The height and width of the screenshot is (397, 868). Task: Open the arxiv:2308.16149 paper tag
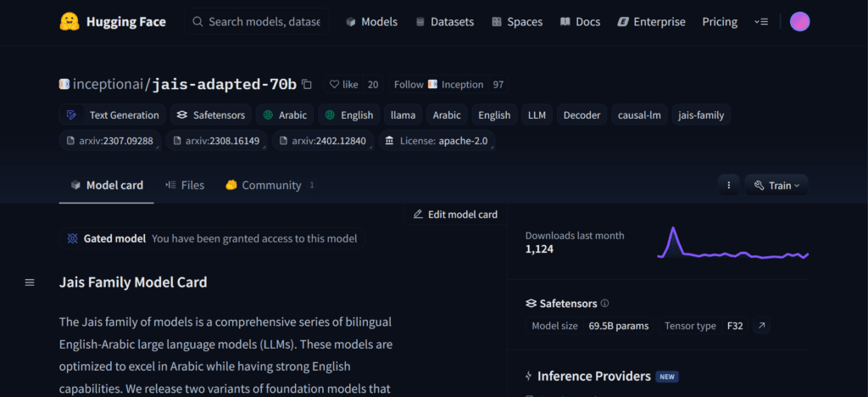(x=216, y=141)
